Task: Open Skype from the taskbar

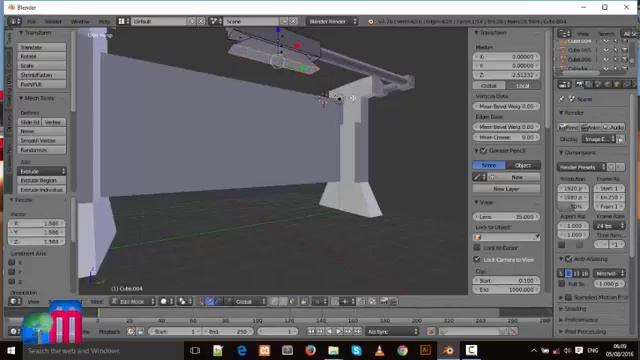Action: pos(356,350)
